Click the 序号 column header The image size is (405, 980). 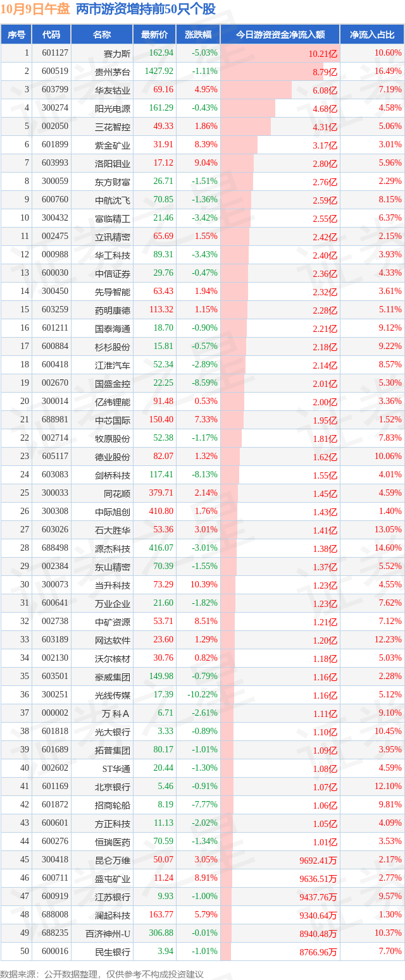(x=16, y=35)
